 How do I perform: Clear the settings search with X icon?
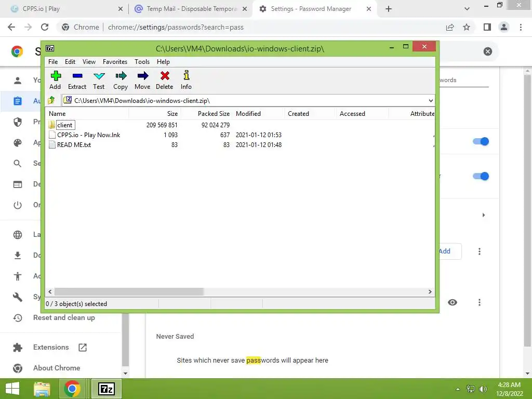(x=487, y=51)
